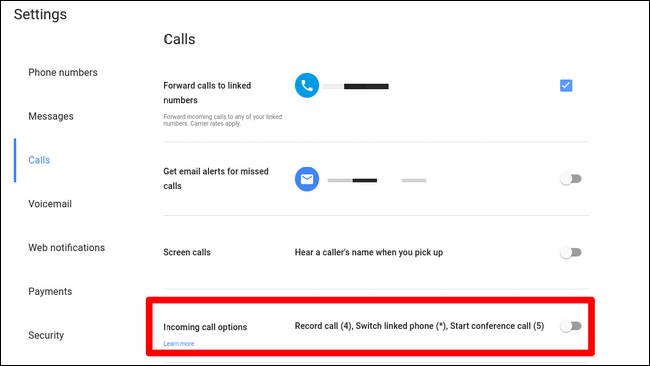Click the blue phone icon
The width and height of the screenshot is (650, 366).
point(307,85)
